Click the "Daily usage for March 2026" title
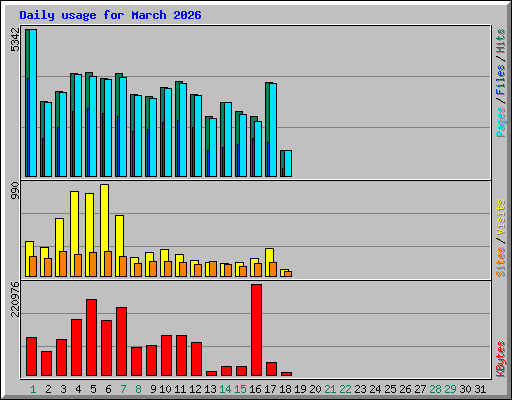This screenshot has height=400, width=512. (110, 15)
